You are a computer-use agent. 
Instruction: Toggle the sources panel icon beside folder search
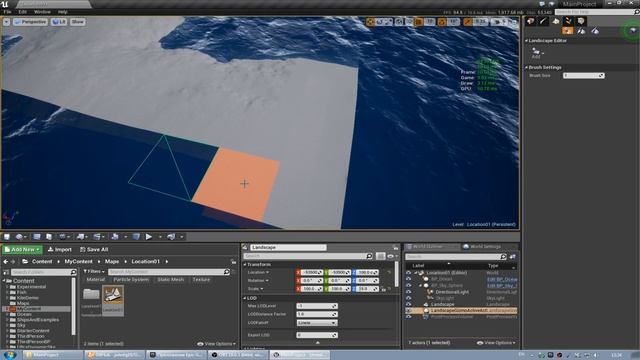(6, 272)
